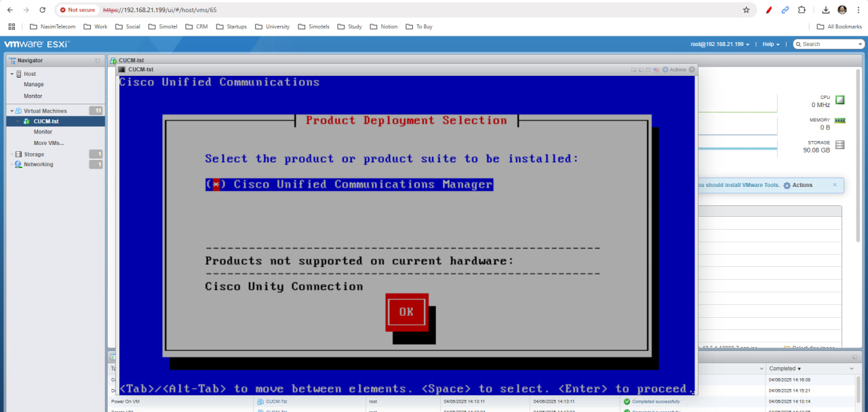Viewport: 868px width, 412px height.
Task: Open the red pen browser extension
Action: click(x=768, y=10)
